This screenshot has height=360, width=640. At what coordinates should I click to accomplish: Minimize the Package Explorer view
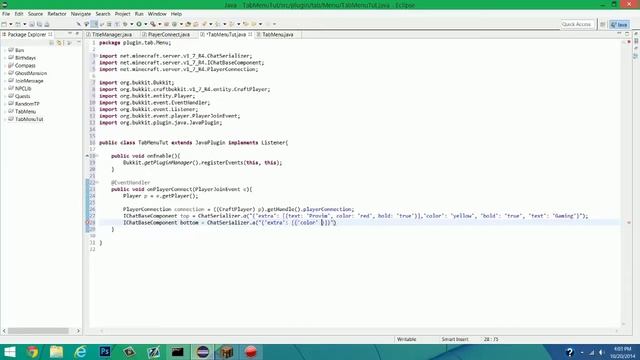tap(69, 33)
